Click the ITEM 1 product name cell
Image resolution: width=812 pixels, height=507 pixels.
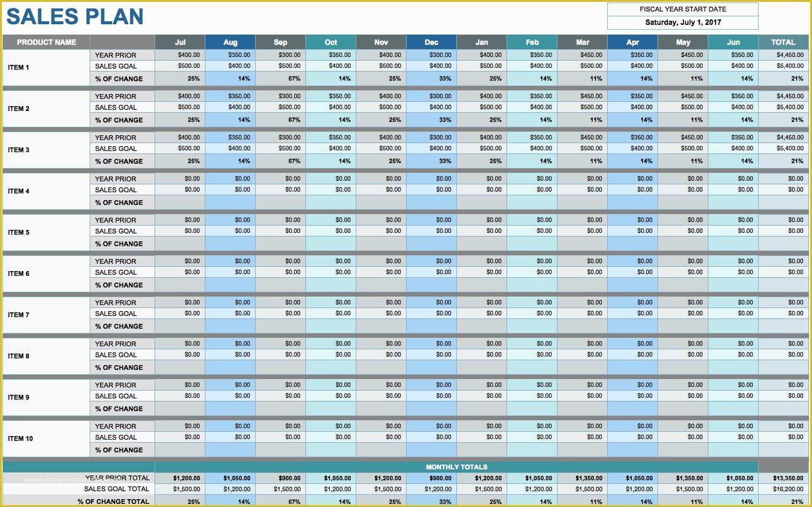point(47,67)
